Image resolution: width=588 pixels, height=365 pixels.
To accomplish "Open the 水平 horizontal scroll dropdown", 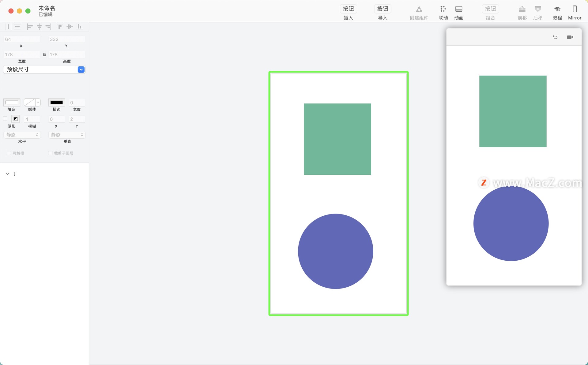I will [x=22, y=135].
